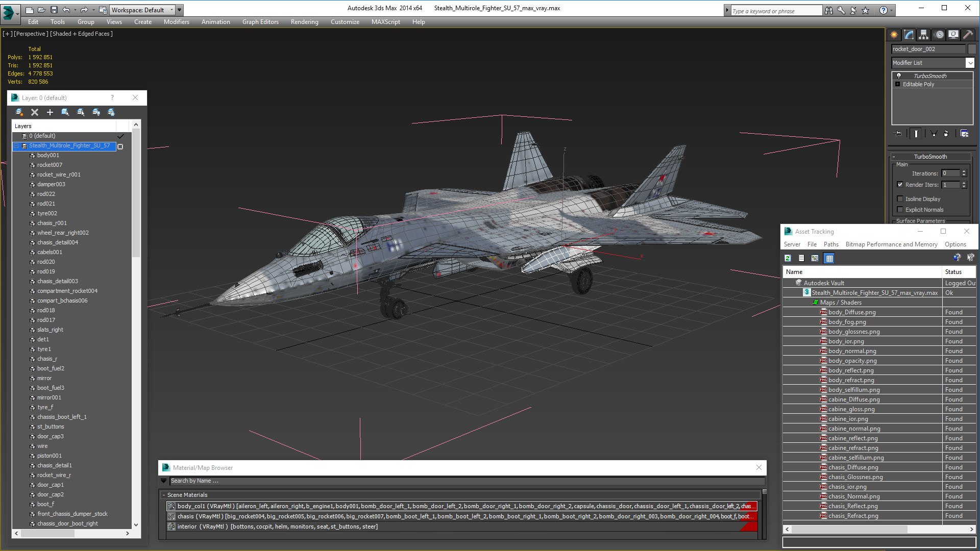Click the Open File folder icon
The image size is (980, 551).
coord(42,10)
